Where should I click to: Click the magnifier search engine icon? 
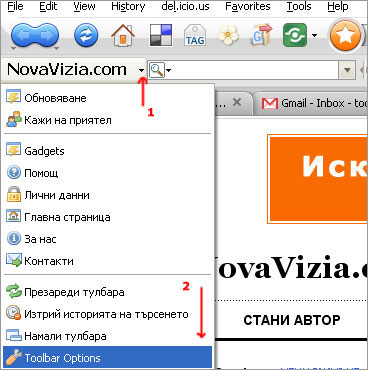click(156, 70)
